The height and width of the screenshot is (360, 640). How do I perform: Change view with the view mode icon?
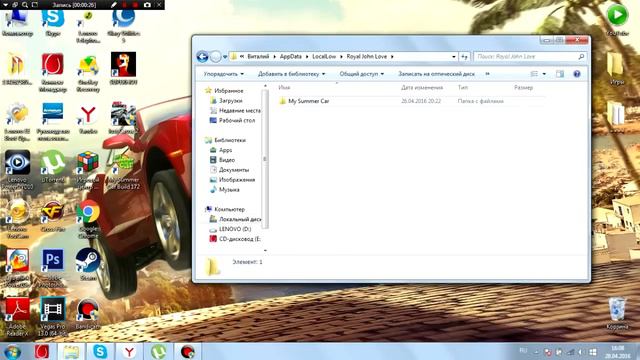click(x=534, y=74)
